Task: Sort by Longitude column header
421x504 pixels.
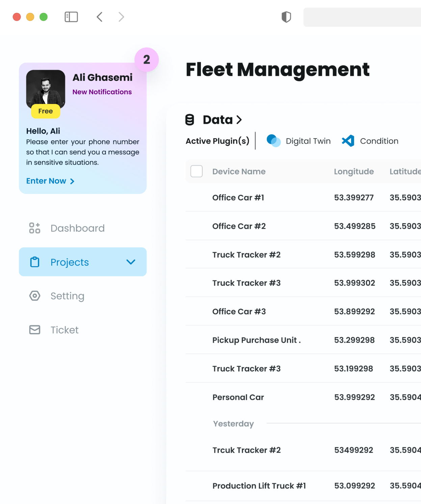Action: [354, 171]
